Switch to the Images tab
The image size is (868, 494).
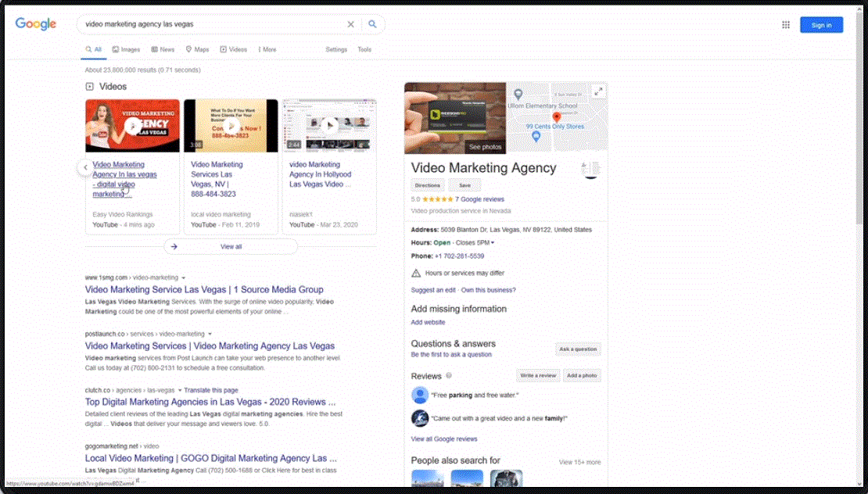click(126, 50)
